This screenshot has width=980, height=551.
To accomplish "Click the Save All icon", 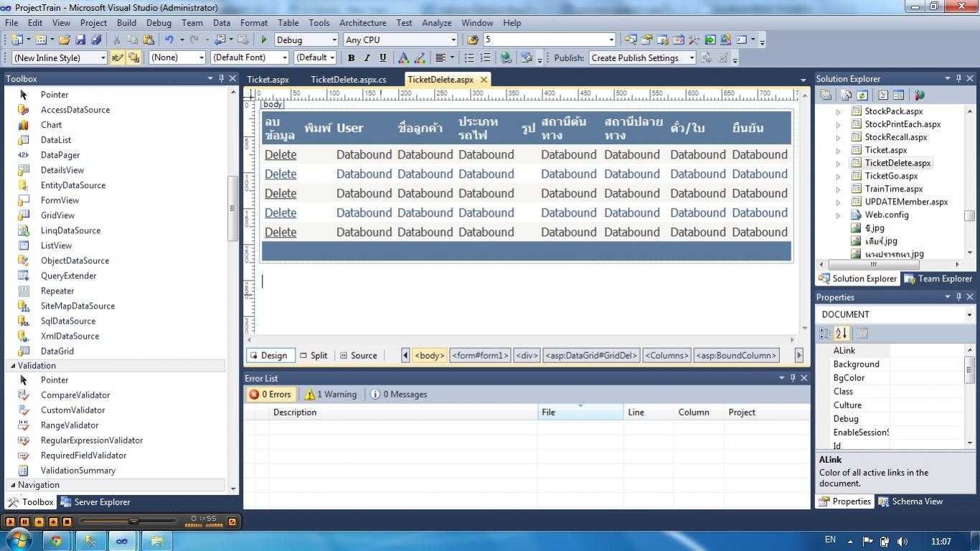I will point(96,40).
